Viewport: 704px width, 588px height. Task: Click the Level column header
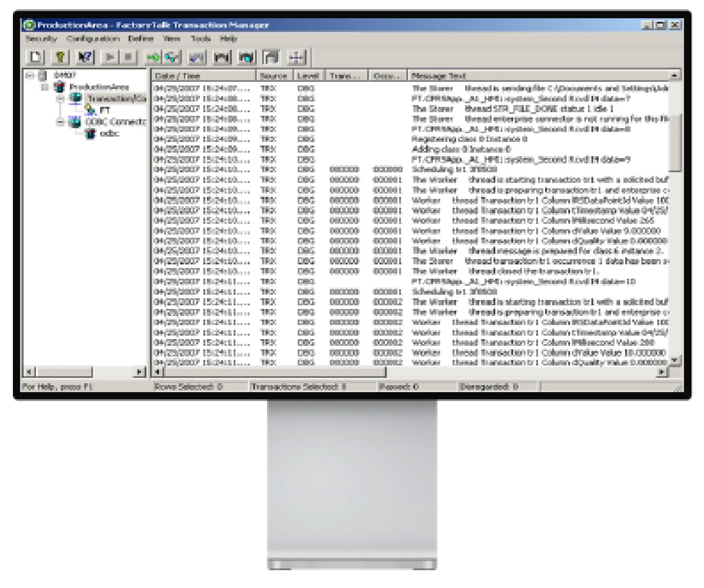[x=310, y=76]
